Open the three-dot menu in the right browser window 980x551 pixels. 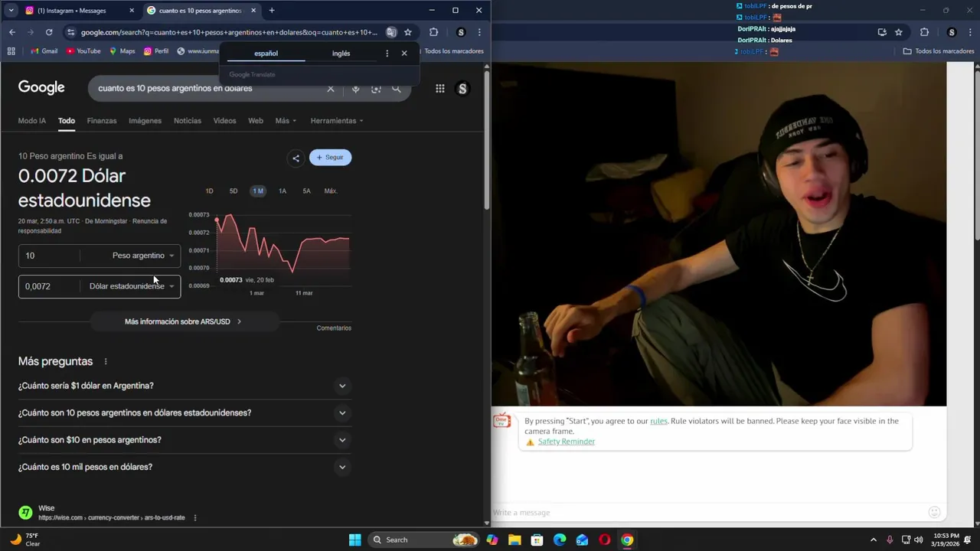[970, 32]
